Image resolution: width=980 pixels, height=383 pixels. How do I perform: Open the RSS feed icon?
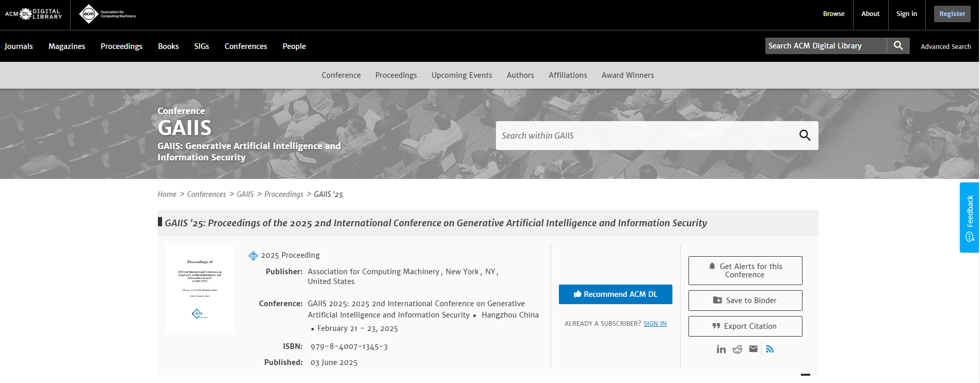point(770,349)
